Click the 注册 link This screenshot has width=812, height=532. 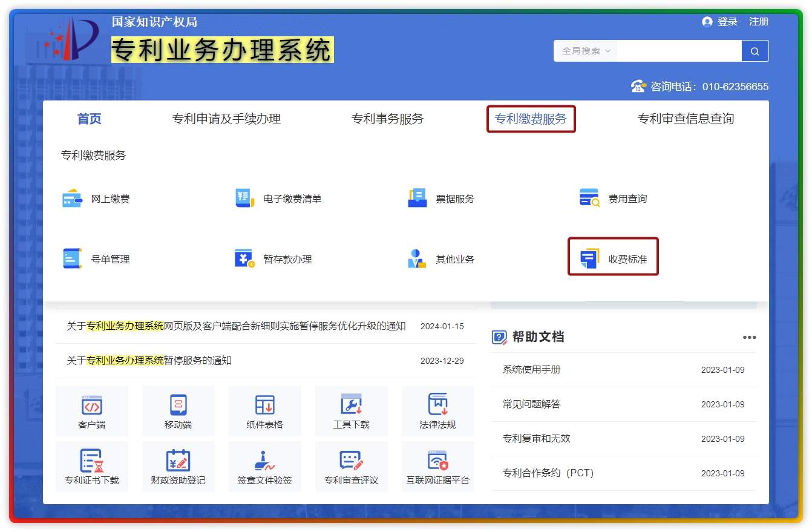tap(759, 22)
